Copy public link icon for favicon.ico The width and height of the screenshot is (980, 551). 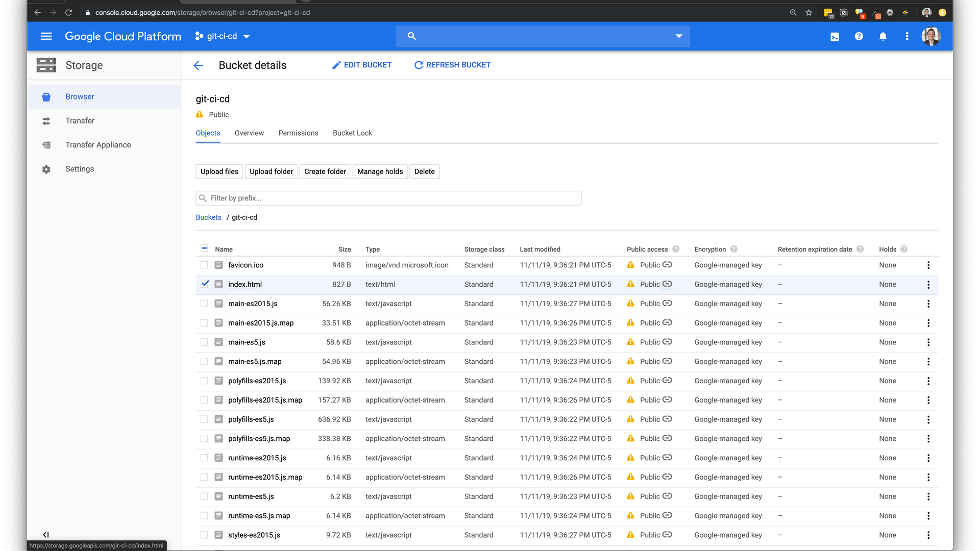click(667, 265)
